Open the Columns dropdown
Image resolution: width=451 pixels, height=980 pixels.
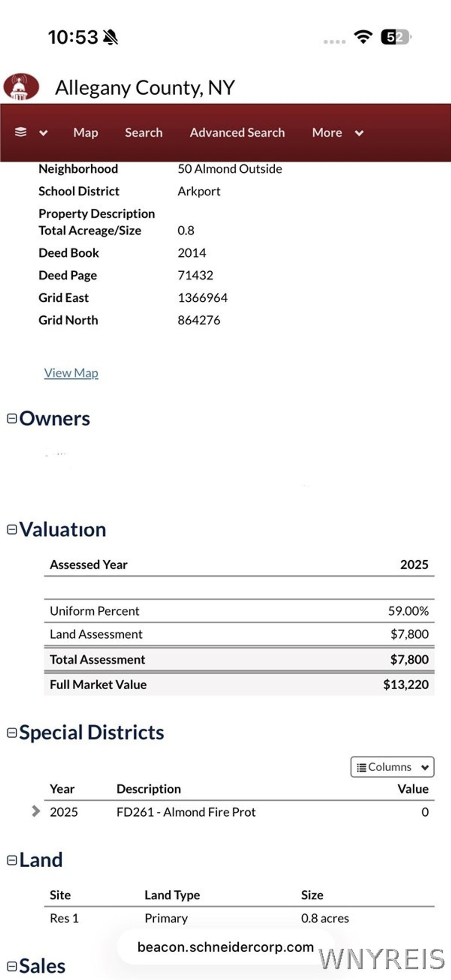pyautogui.click(x=392, y=767)
